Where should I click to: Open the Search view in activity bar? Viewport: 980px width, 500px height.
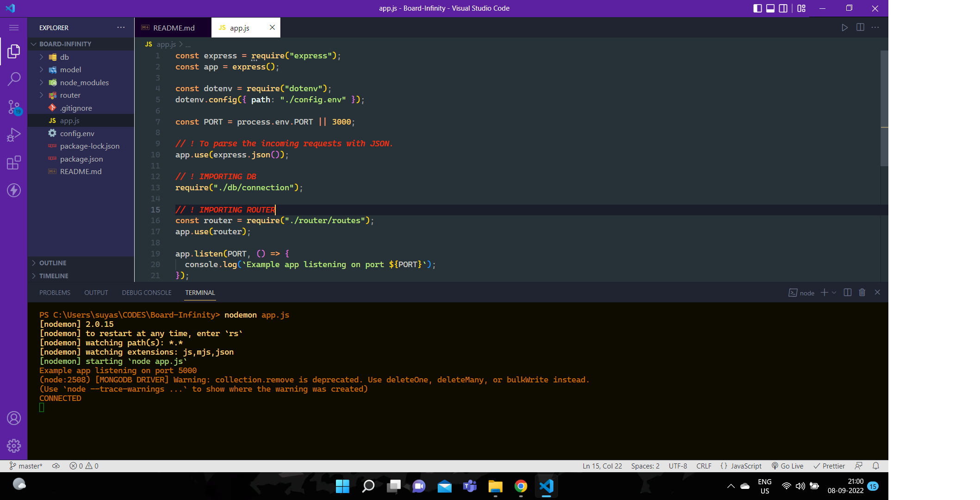pos(14,79)
